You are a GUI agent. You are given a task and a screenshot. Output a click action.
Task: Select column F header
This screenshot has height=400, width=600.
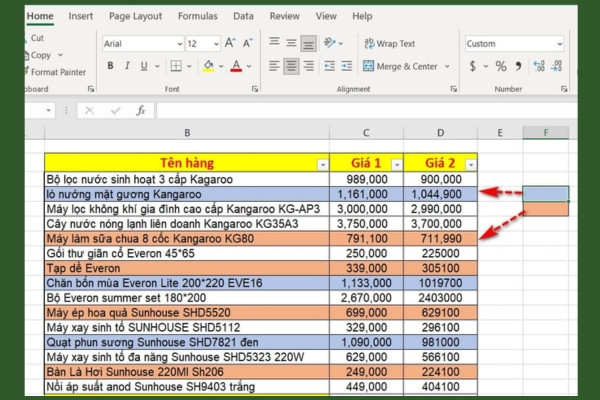546,133
